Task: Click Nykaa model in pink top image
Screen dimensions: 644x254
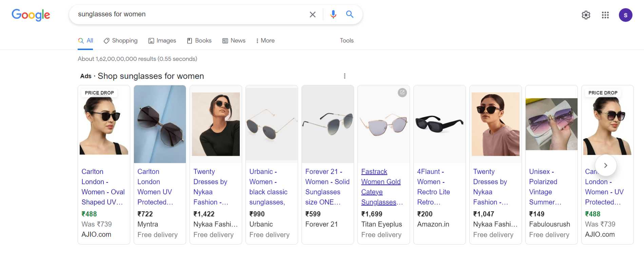Action: pyautogui.click(x=495, y=124)
